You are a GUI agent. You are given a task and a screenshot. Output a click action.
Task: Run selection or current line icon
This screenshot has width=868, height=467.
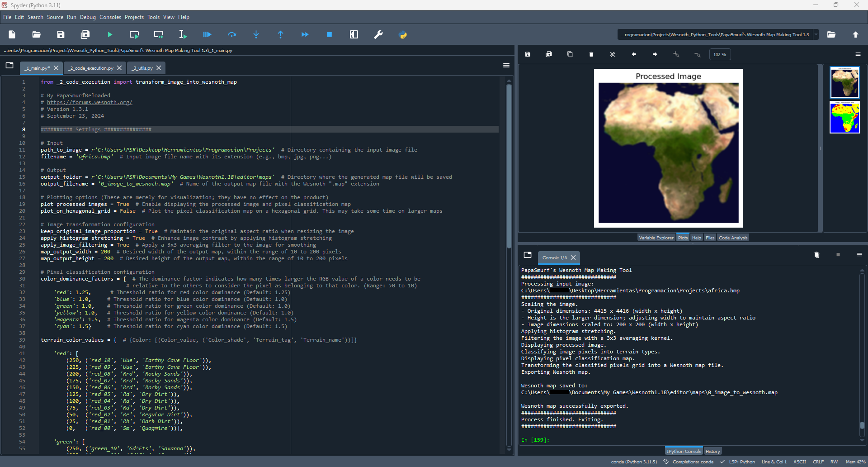(x=183, y=34)
